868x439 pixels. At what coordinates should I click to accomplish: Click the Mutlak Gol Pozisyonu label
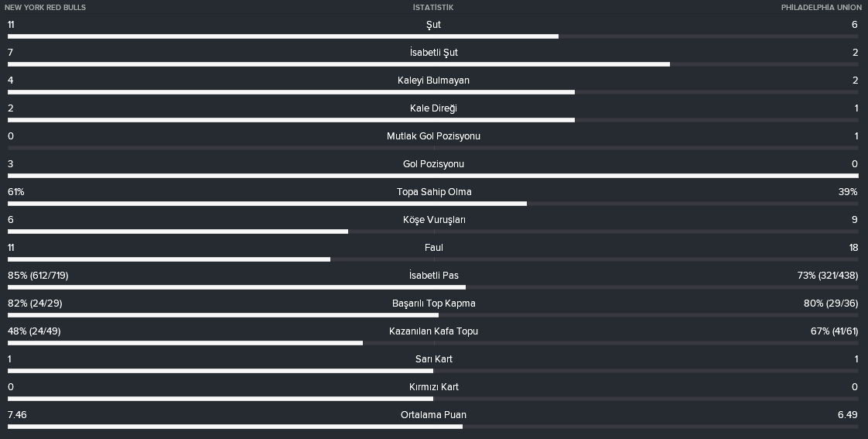[433, 136]
